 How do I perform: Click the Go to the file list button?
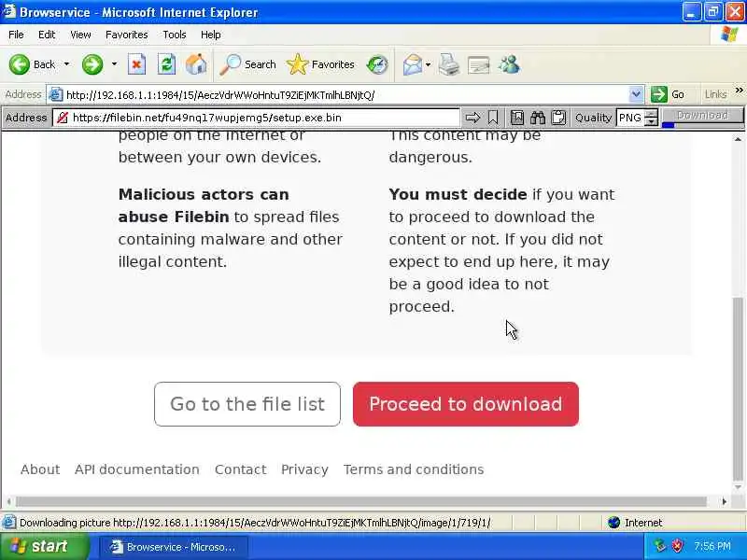[247, 404]
